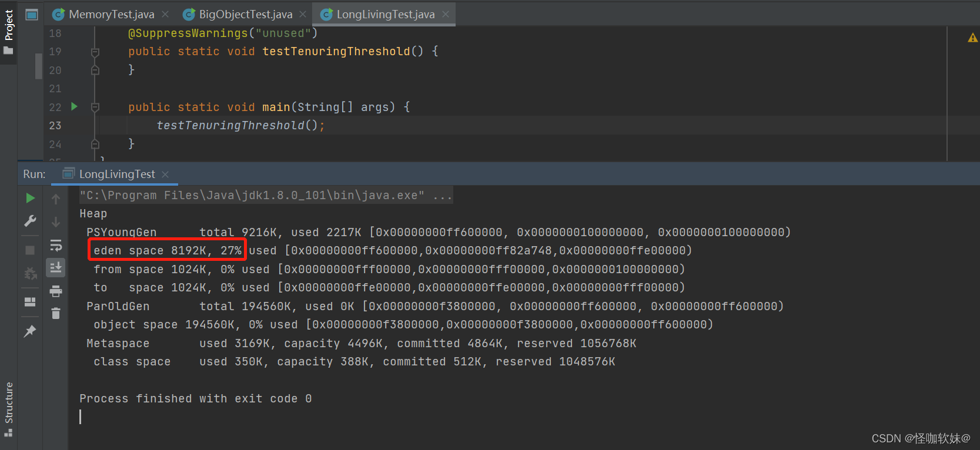Toggle the Soft-Wrap output icon
Image resolution: width=980 pixels, height=450 pixels.
pos(56,245)
